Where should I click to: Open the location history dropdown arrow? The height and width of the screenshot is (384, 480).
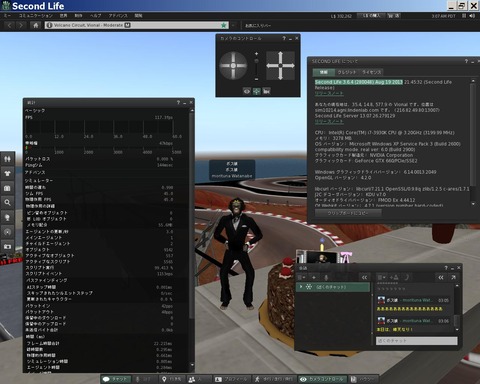pyautogui.click(x=234, y=25)
